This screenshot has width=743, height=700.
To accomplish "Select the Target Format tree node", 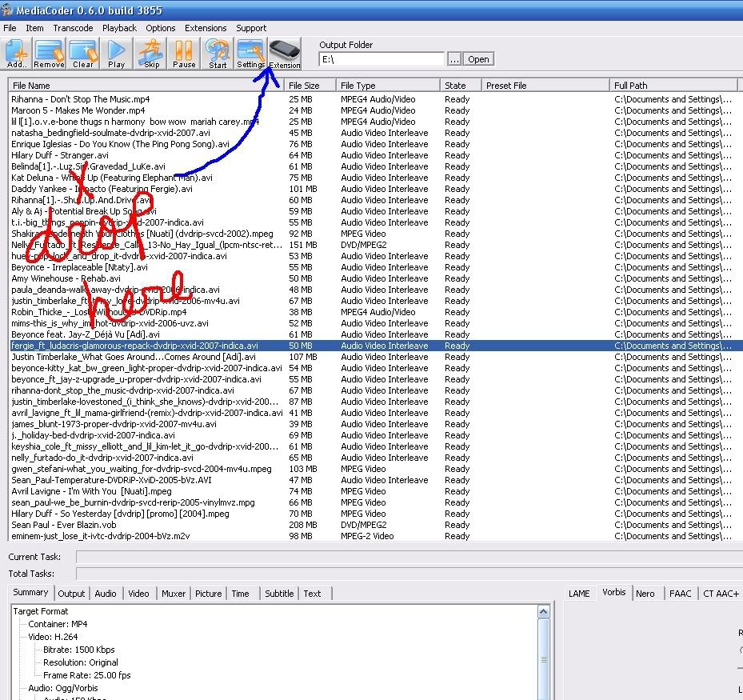I will pyautogui.click(x=40, y=611).
